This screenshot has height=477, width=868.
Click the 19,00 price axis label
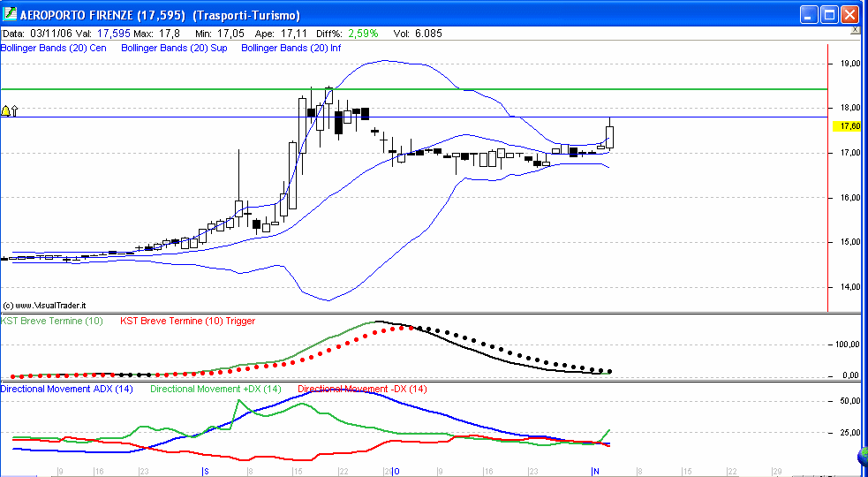pos(851,64)
